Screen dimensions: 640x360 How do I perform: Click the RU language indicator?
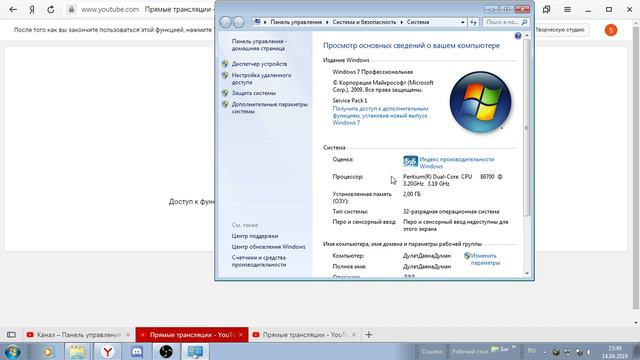pos(531,351)
